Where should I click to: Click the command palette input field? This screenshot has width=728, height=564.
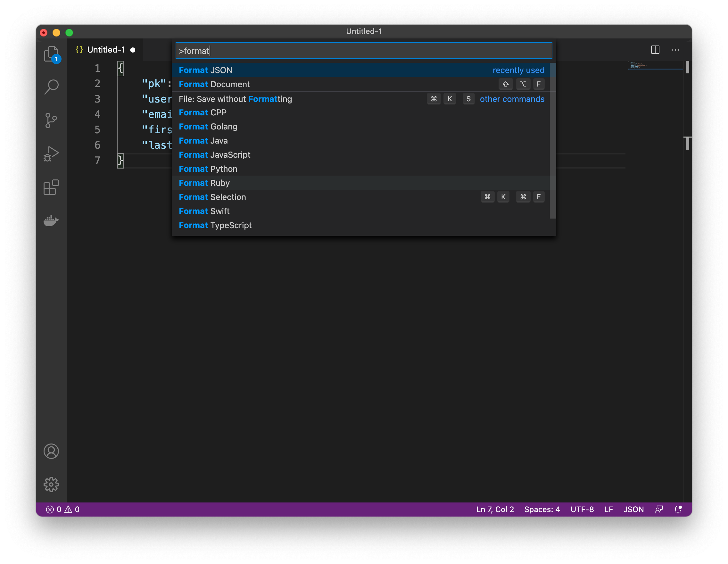[363, 51]
